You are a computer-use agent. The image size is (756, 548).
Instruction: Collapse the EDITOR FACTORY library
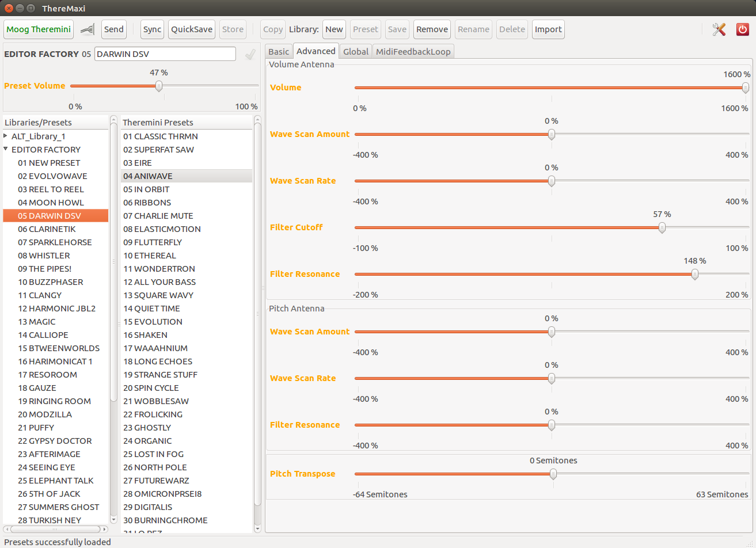coord(6,150)
